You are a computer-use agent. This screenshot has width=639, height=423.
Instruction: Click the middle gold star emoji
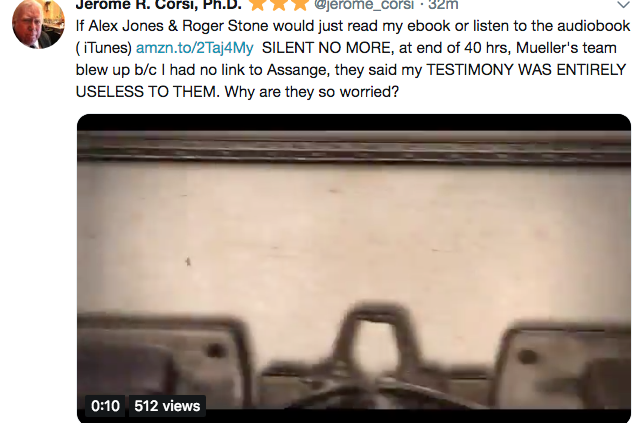tap(279, 4)
